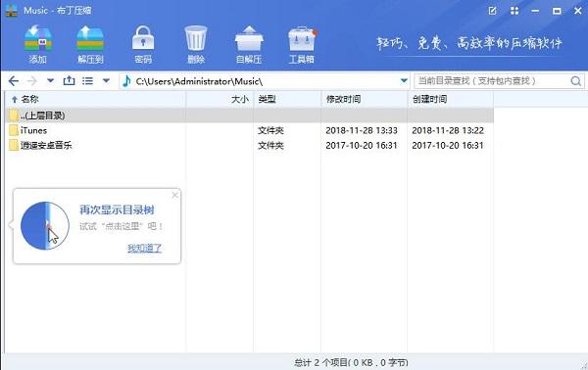Image resolution: width=588 pixels, height=370 pixels.
Task: Maximize the 布丁压缩 window
Action: tap(557, 11)
